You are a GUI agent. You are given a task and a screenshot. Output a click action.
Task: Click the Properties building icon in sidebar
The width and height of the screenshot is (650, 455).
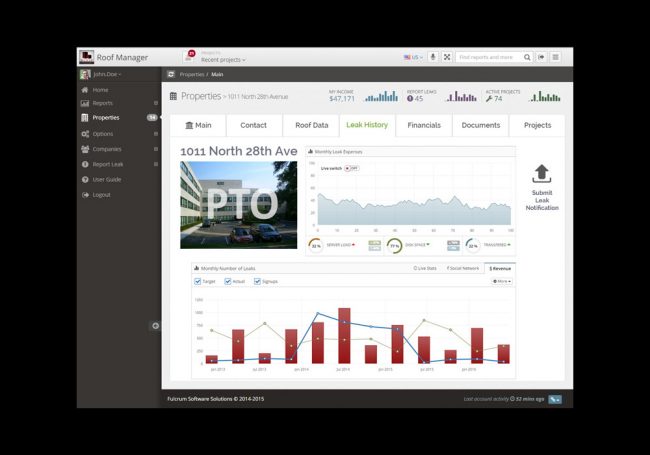85,118
